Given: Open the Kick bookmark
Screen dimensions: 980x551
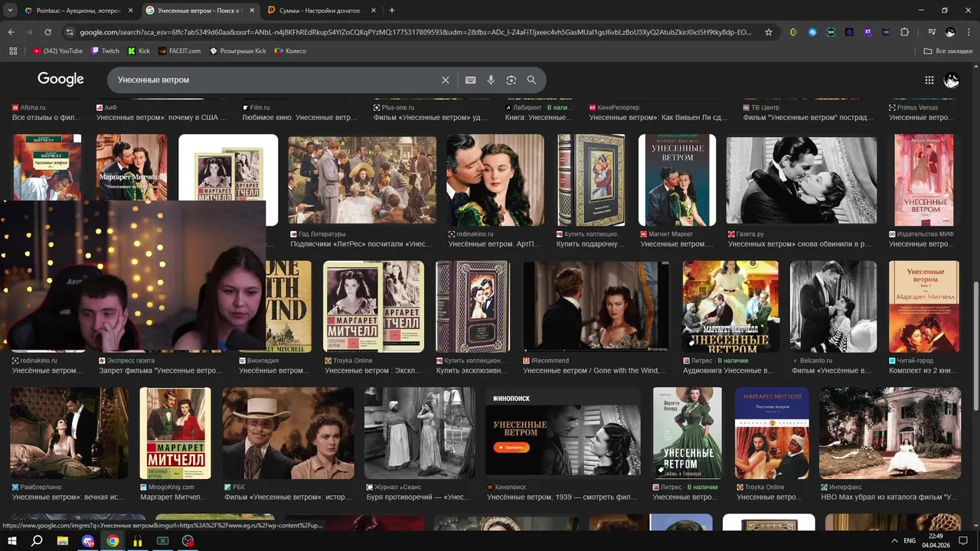Looking at the screenshot, I should (x=139, y=51).
